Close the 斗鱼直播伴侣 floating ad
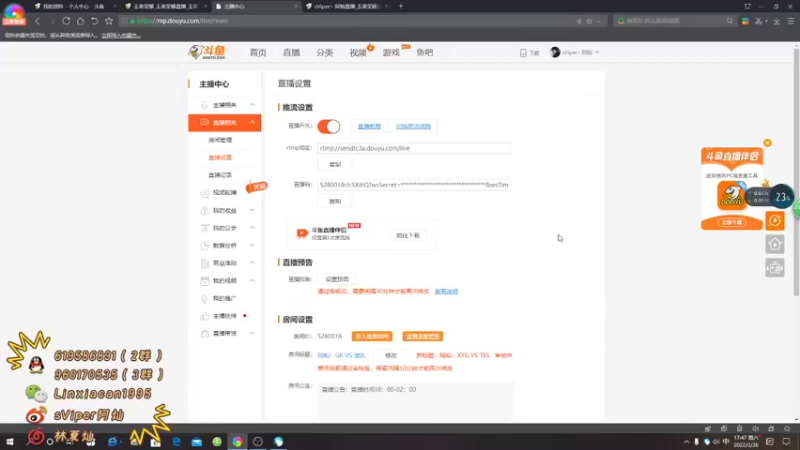This screenshot has height=450, width=800. (767, 143)
